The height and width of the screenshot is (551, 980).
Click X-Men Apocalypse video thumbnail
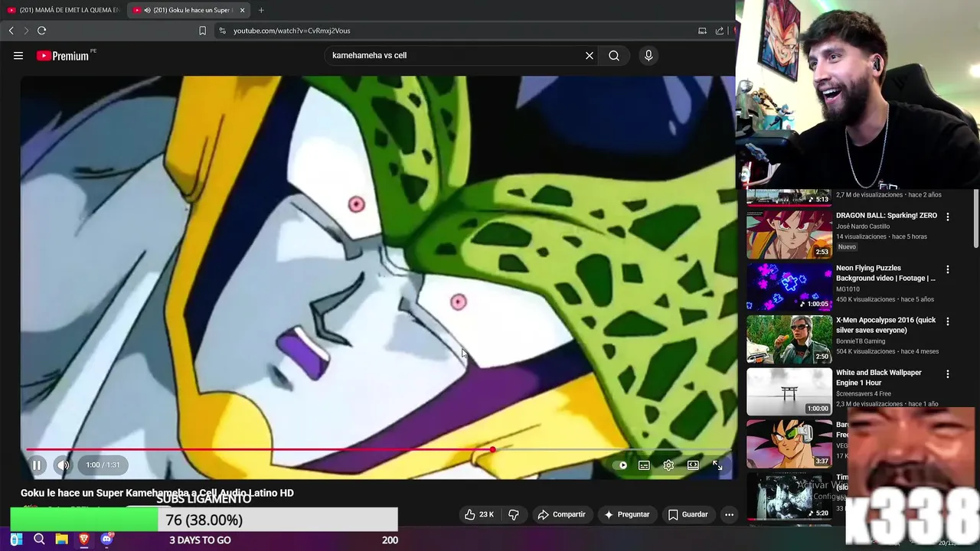(789, 339)
